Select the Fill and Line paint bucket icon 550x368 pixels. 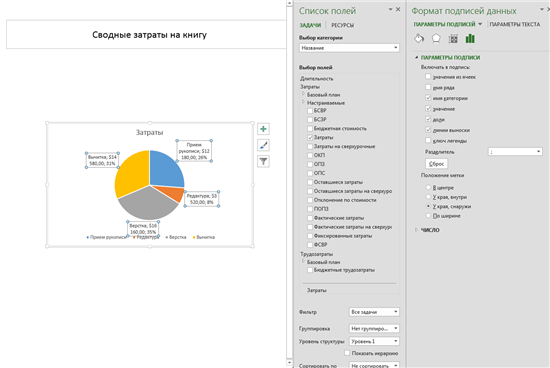click(419, 39)
